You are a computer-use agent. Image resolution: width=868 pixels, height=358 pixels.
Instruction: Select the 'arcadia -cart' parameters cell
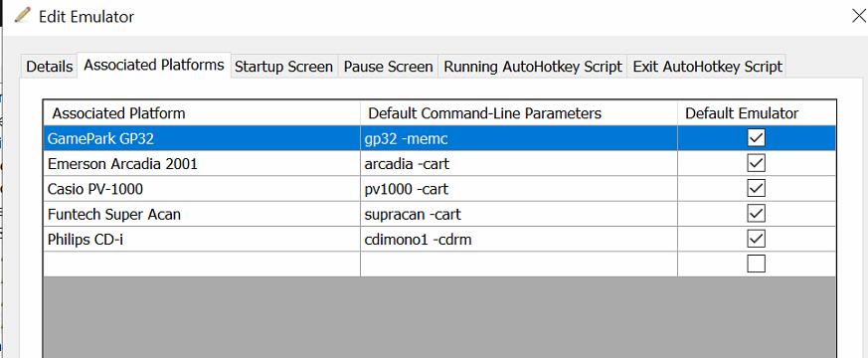pos(519,164)
